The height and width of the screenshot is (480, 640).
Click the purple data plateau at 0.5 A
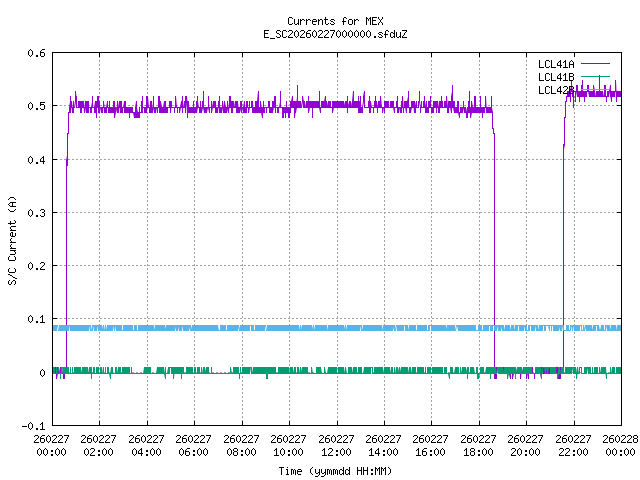tap(300, 105)
